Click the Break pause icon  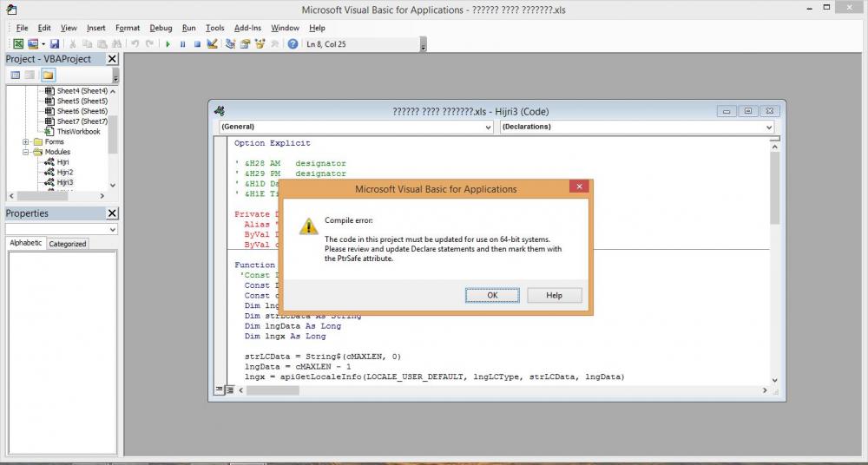tap(182, 44)
